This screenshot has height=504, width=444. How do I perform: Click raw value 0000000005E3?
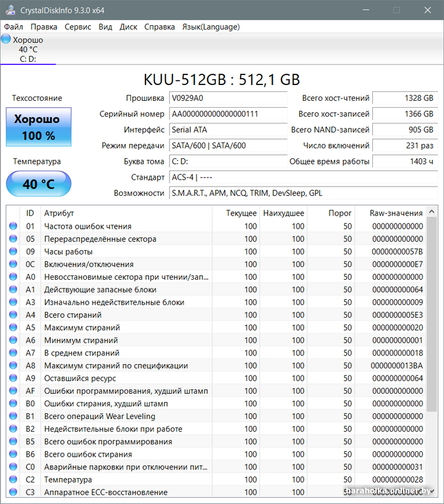pos(397,314)
